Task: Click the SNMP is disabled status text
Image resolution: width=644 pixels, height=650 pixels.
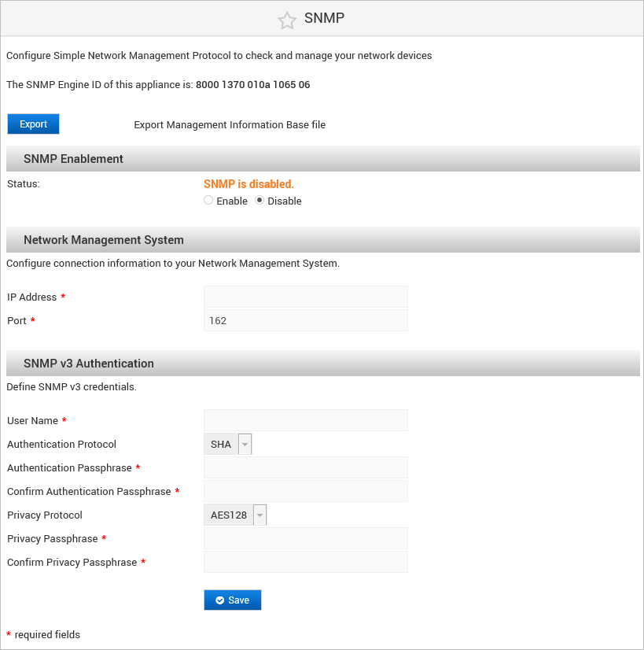Action: click(248, 183)
